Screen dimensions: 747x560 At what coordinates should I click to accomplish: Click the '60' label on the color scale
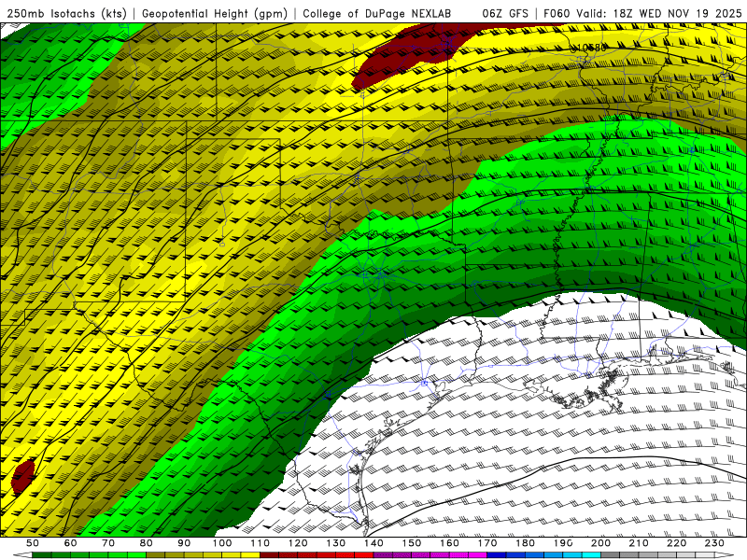(71, 543)
